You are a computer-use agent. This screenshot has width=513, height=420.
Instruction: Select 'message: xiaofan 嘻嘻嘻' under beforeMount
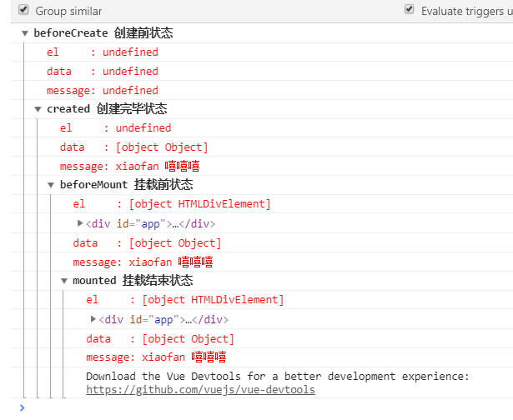(143, 262)
